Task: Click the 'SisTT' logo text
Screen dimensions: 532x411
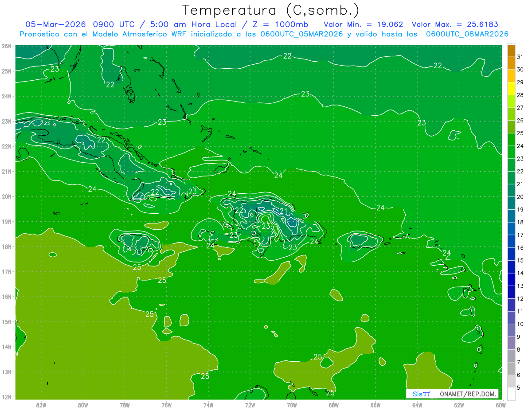Action: point(421,394)
